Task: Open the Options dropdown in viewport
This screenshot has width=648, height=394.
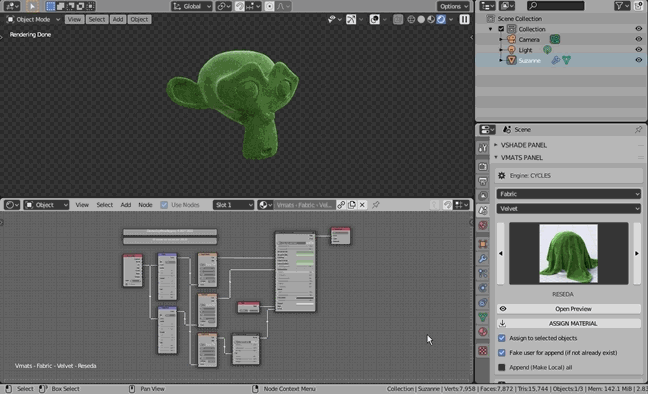Action: 454,6
